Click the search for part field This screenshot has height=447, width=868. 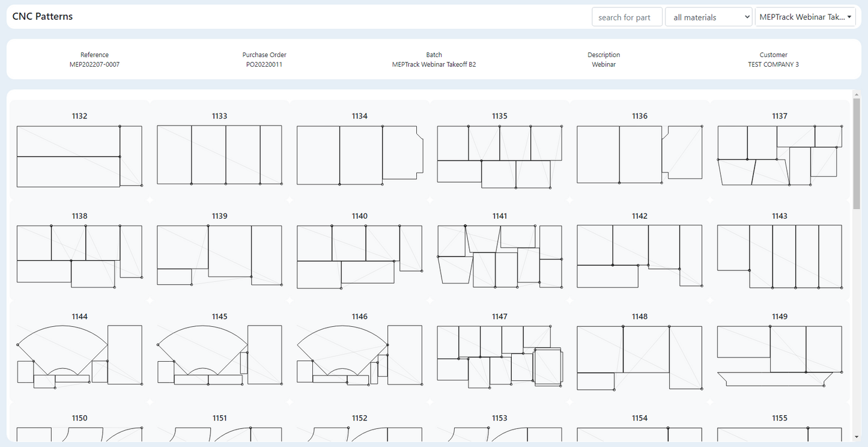coord(627,17)
